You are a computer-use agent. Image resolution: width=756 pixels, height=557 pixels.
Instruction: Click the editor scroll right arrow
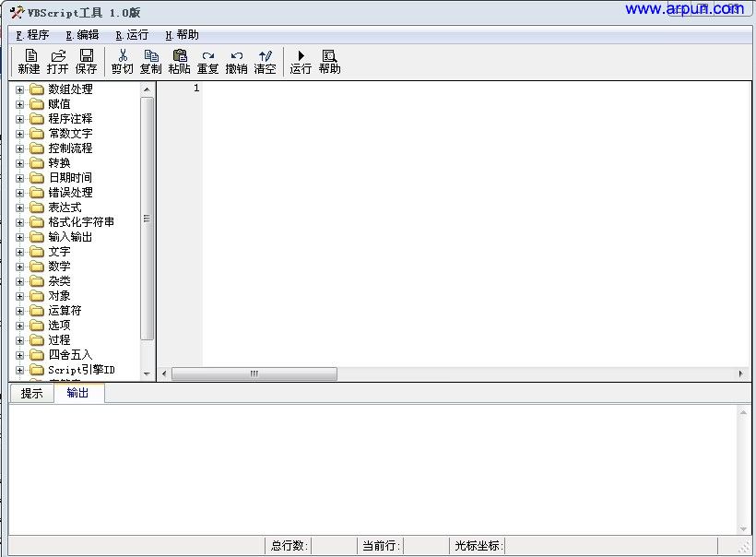pos(741,373)
